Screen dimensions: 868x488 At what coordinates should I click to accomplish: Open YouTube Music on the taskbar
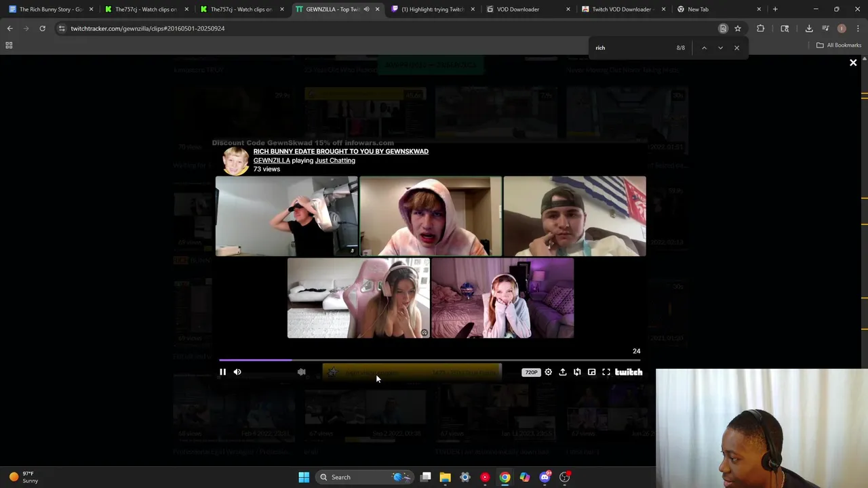pos(485,477)
